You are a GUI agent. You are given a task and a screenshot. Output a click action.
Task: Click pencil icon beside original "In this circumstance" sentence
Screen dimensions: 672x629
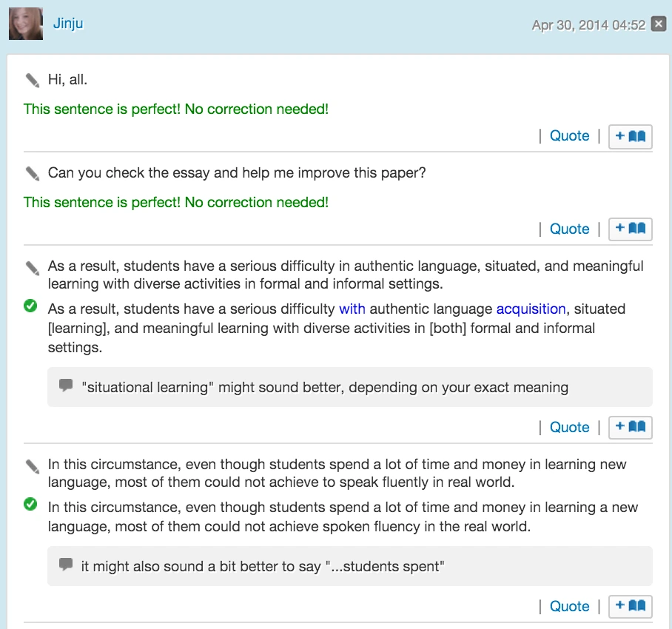[x=32, y=465]
